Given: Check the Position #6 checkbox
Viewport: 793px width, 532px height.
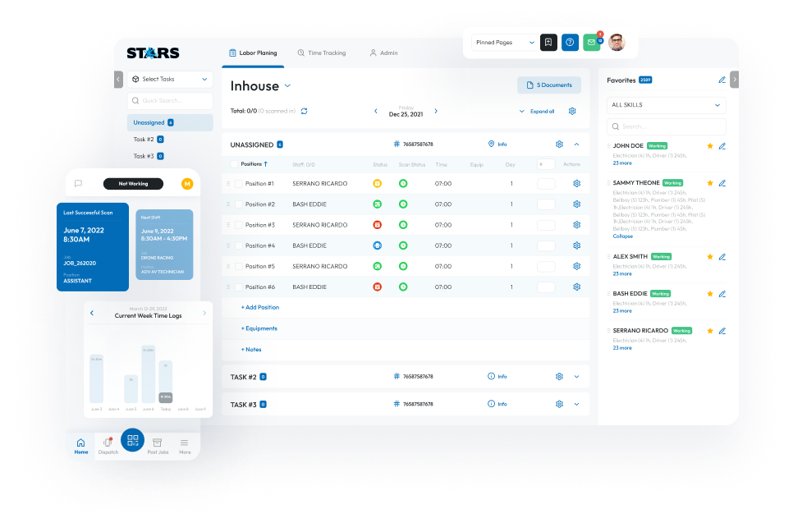Looking at the screenshot, I should pos(239,287).
